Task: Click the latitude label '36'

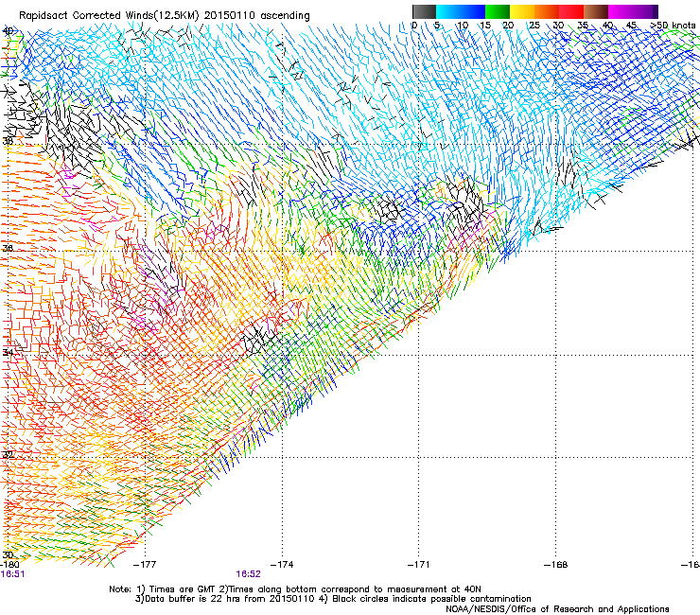Action: pos(8,248)
